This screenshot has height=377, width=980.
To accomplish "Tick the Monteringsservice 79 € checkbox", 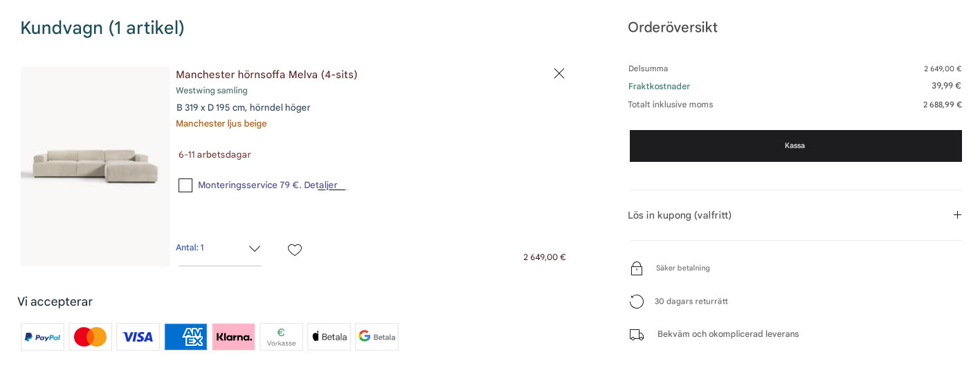I will (x=185, y=185).
